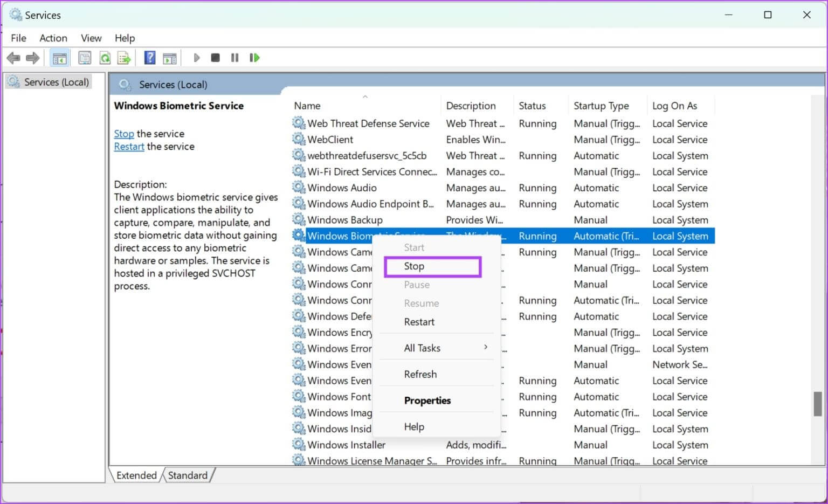
Task: Click the gear icon beside Windows Audio Endpoint
Action: point(299,203)
